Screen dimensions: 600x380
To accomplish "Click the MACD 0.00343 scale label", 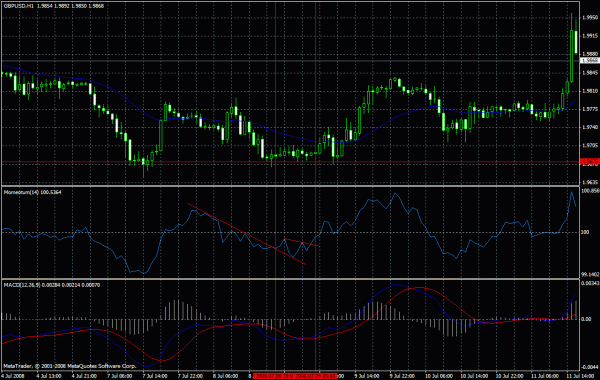I will pos(590,283).
